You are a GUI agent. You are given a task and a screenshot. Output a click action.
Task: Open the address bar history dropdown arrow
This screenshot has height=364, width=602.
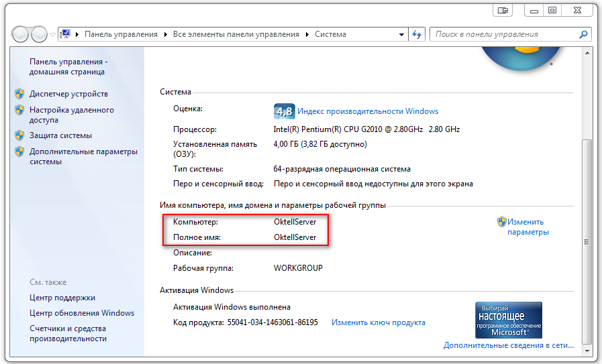point(401,34)
